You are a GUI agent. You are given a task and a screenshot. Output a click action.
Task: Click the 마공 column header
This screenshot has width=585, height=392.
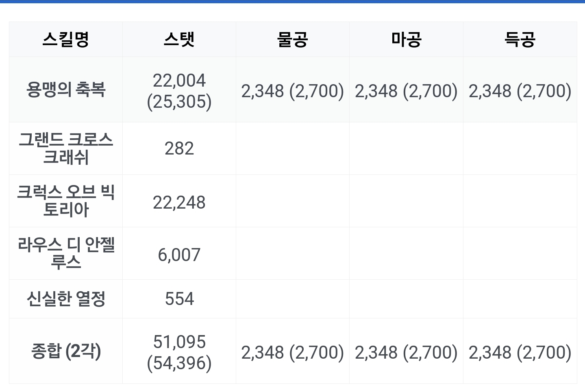(406, 39)
